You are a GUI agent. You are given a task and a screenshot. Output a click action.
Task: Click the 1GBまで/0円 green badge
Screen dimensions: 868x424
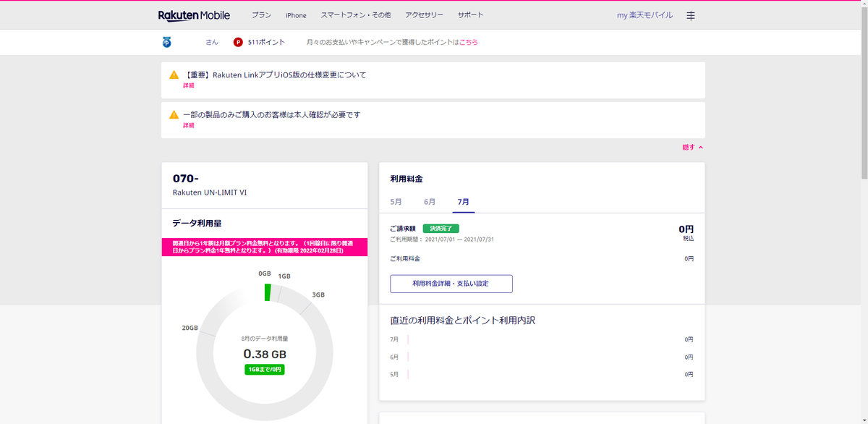pyautogui.click(x=265, y=369)
